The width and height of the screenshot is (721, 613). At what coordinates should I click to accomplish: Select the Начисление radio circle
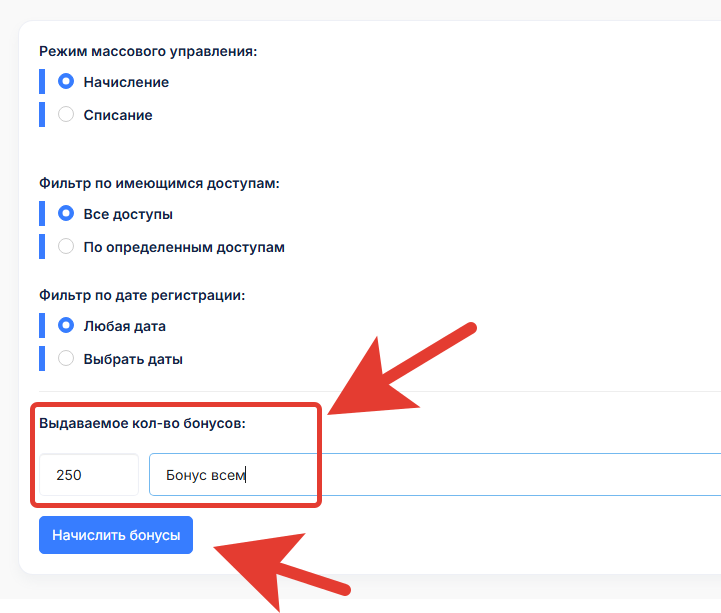point(66,81)
